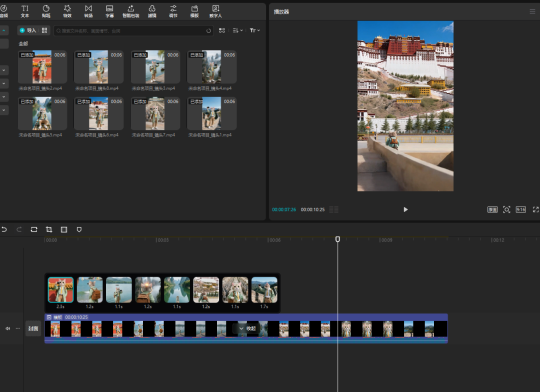Open the 9:16 aspect ratio selector
Screen dimensions: 540x392
click(520, 209)
